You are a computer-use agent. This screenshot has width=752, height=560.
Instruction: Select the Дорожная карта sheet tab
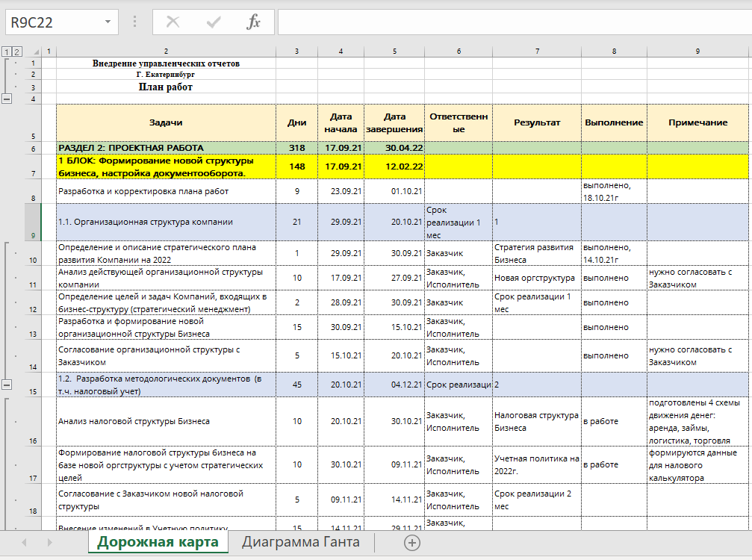[x=158, y=542]
